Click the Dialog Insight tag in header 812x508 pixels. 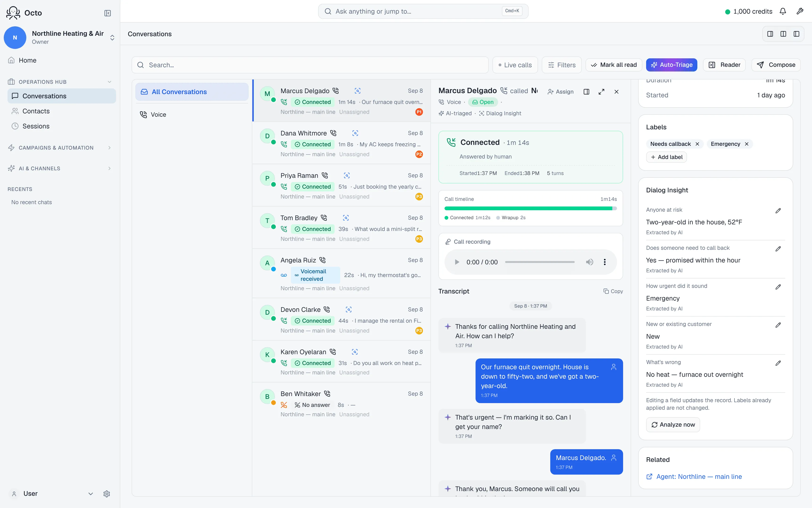[x=500, y=113]
